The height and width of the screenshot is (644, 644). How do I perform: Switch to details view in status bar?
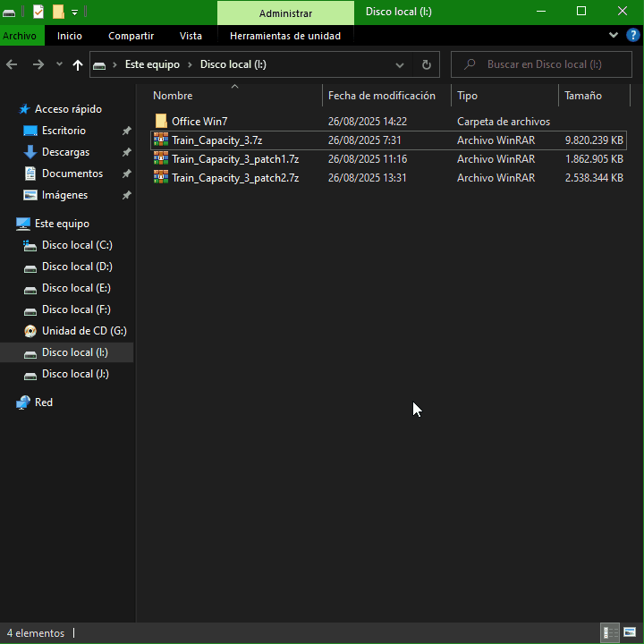coord(610,632)
